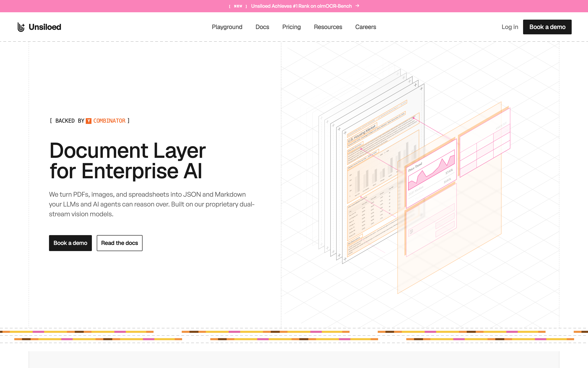Viewport: 588px width, 368px height.
Task: Click the Unsiloed brand name
Action: (x=45, y=27)
